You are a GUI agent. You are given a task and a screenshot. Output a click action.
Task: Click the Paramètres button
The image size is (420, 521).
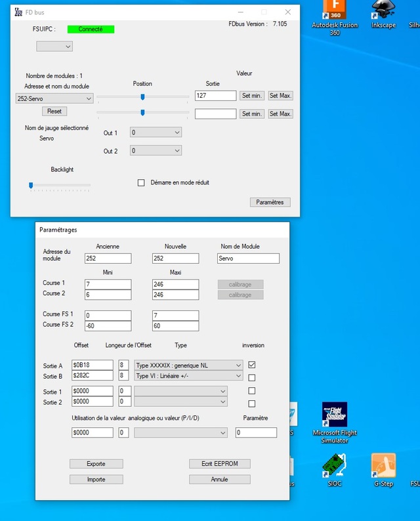click(270, 202)
